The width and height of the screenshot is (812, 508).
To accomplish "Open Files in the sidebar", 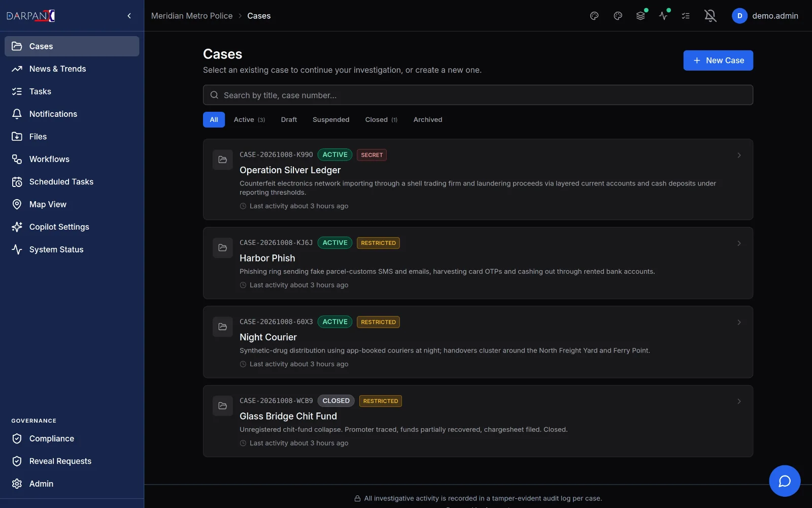I will (x=72, y=137).
